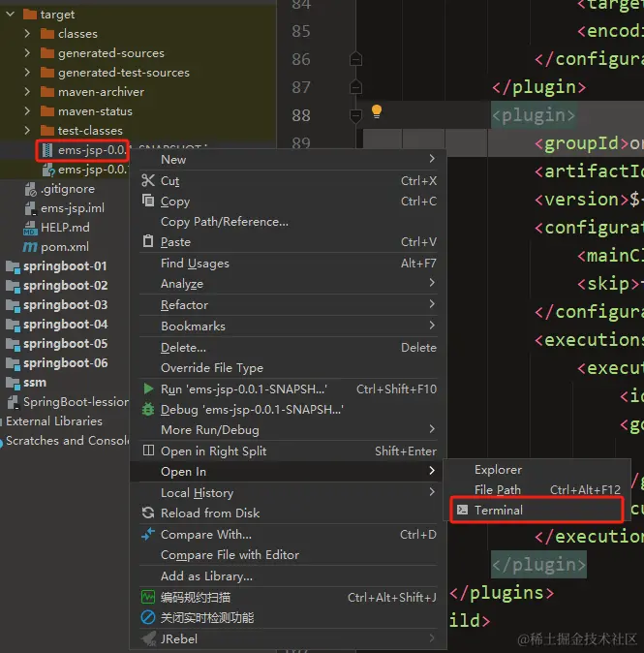Screen dimensions: 644x653
Task: Expand the maven-archiver folder chevron
Action: tap(27, 91)
